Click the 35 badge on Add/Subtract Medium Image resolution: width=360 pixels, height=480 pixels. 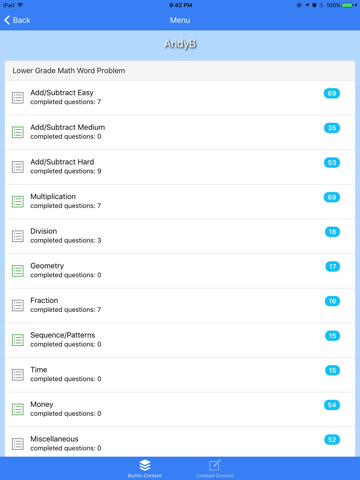(x=332, y=128)
